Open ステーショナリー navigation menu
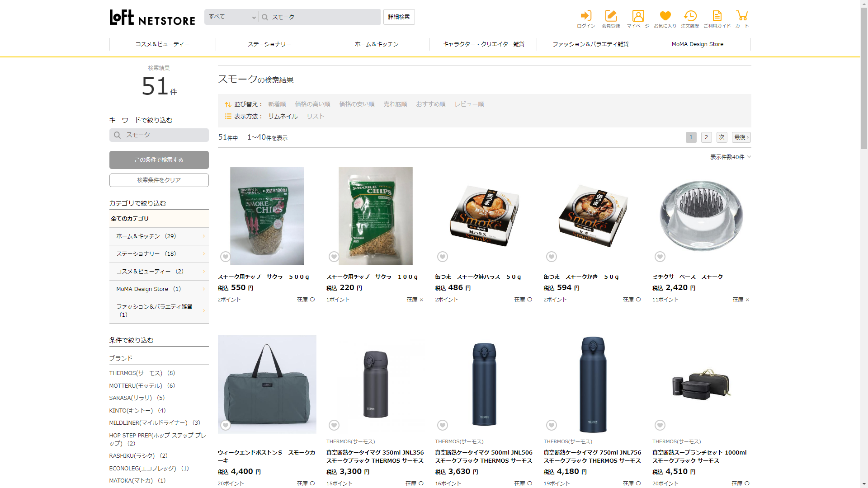 tap(269, 44)
